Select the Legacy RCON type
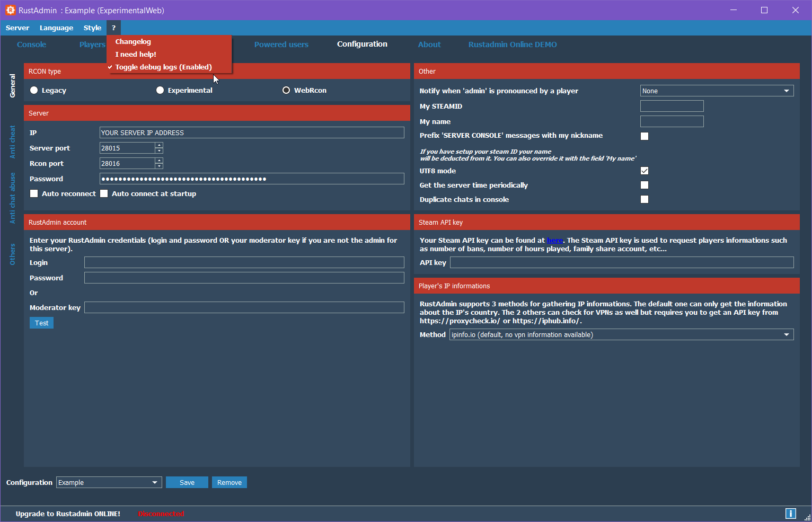812x522 pixels. (x=33, y=90)
